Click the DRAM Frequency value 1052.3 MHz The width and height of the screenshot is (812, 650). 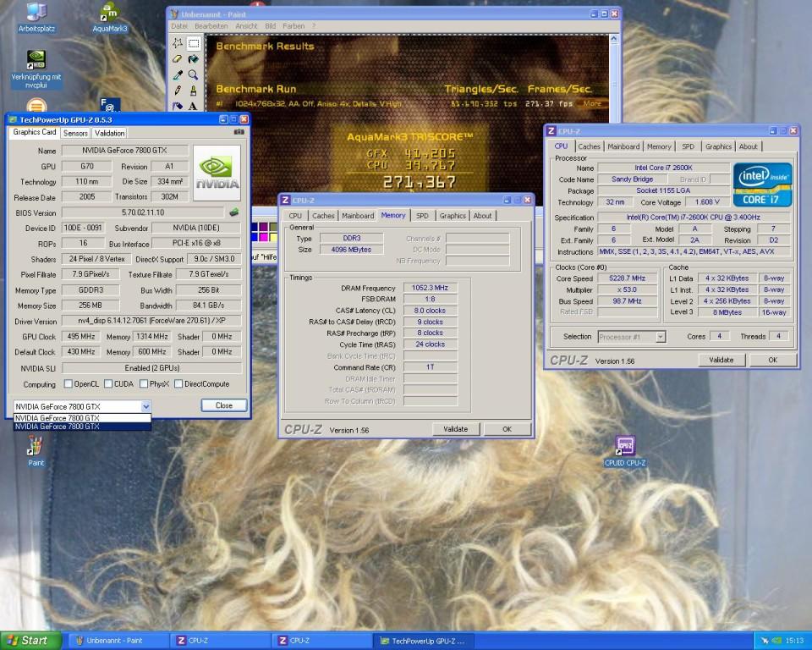point(431,288)
